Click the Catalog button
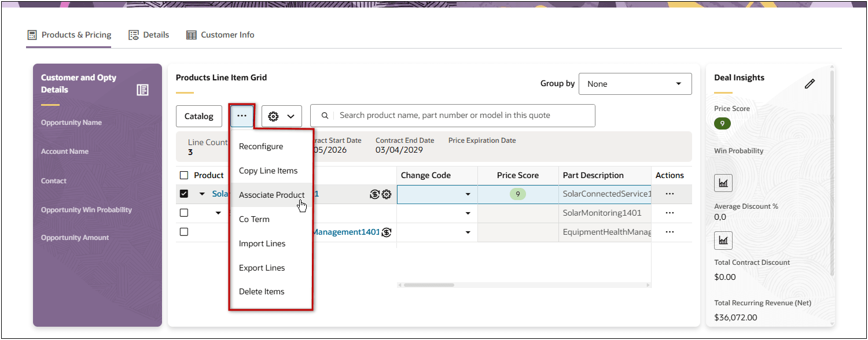The image size is (868, 340). click(x=198, y=116)
